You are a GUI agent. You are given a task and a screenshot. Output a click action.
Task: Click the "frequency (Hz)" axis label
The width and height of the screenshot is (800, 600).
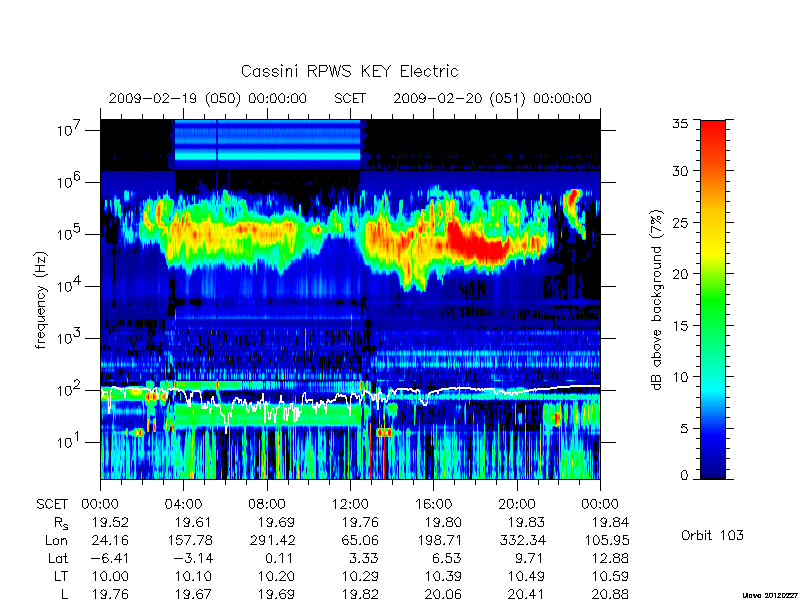(x=41, y=300)
